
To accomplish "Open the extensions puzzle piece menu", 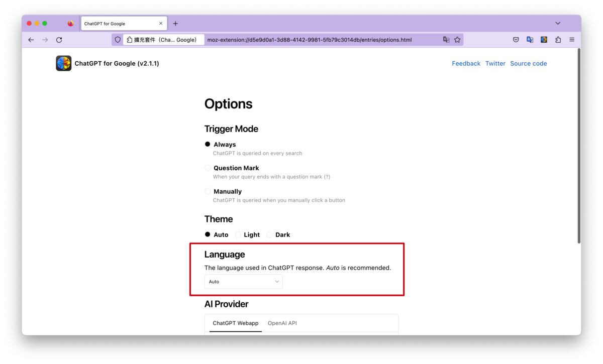I will pos(558,40).
